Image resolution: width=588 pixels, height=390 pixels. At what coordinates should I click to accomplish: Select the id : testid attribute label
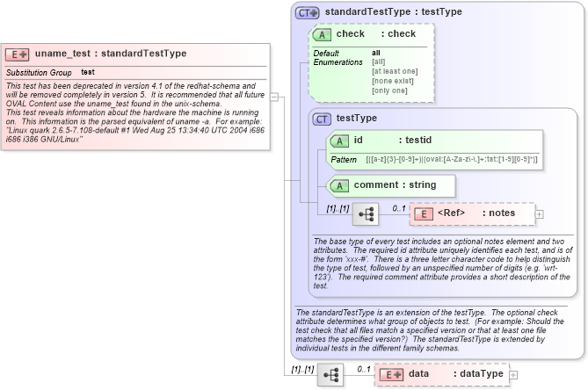pos(393,141)
